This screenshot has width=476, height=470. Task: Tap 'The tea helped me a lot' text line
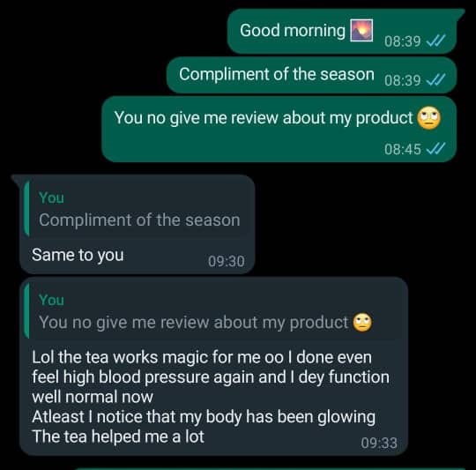(118, 436)
